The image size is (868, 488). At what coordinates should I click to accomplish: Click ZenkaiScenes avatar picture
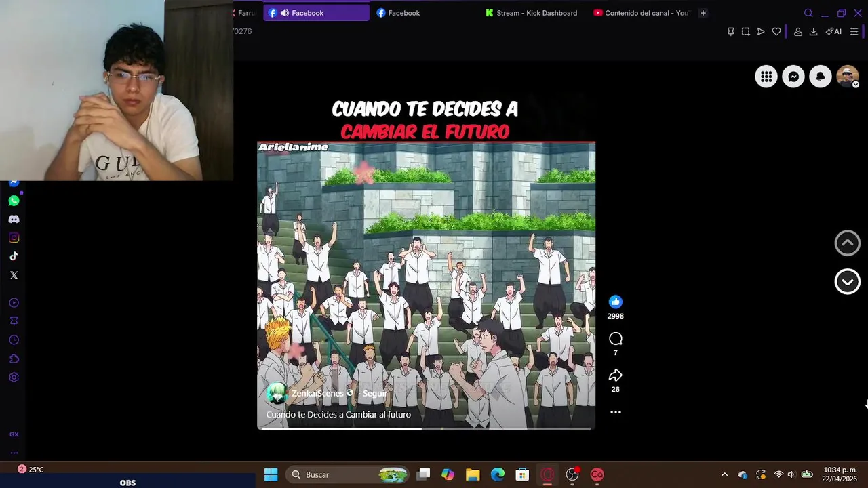coord(277,393)
